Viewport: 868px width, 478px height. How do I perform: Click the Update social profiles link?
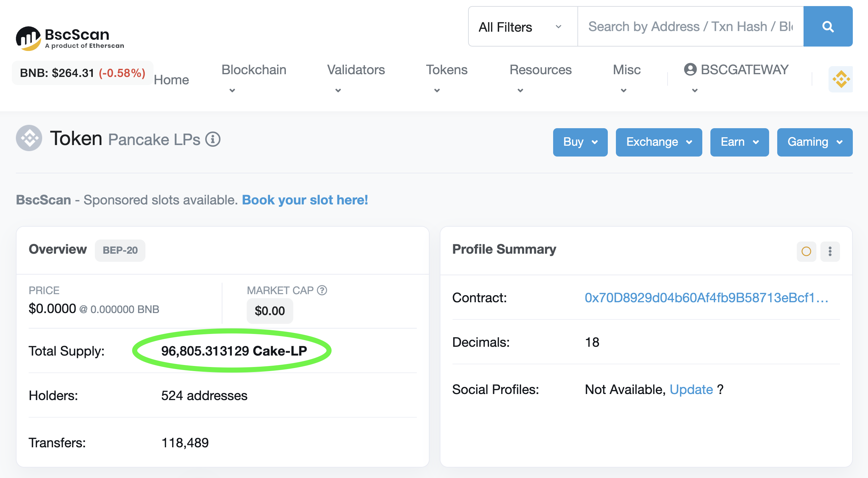pos(691,390)
